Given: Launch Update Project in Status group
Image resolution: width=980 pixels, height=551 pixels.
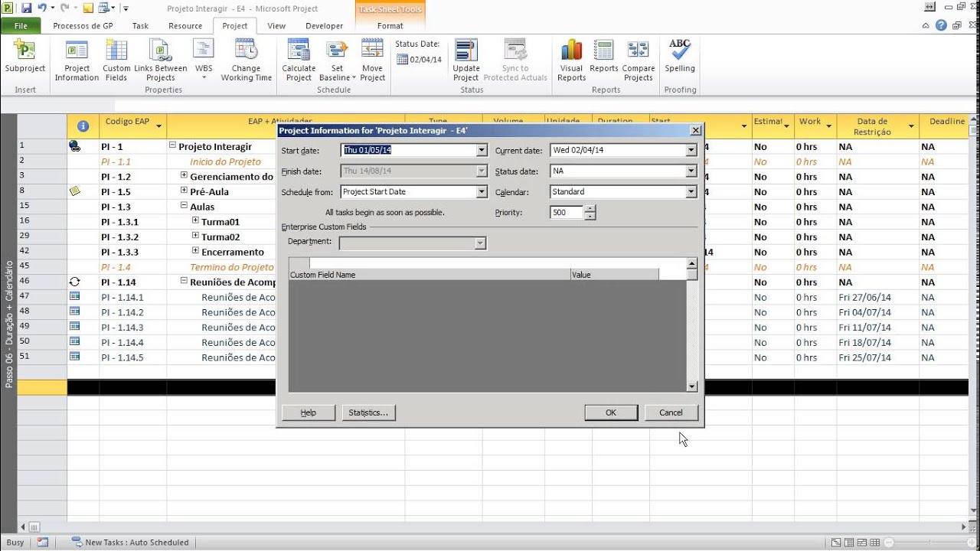Looking at the screenshot, I should coord(466,60).
